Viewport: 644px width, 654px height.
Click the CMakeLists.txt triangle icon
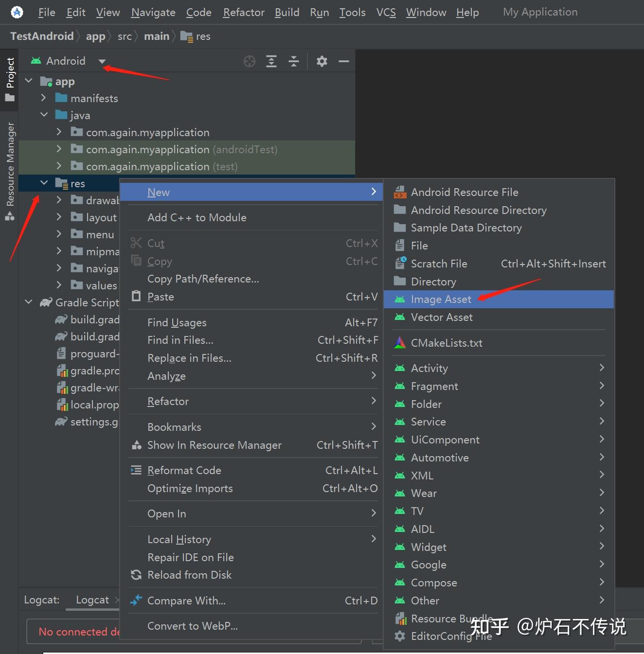click(400, 343)
